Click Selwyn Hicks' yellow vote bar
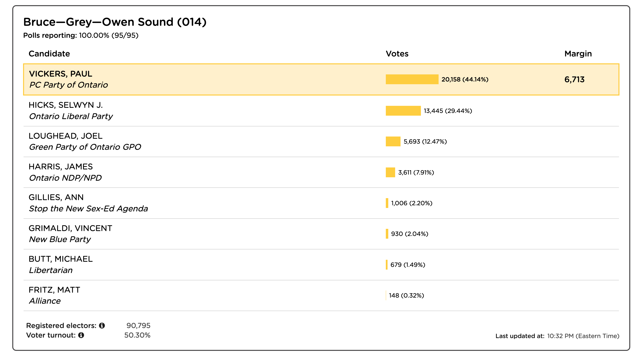 403,111
